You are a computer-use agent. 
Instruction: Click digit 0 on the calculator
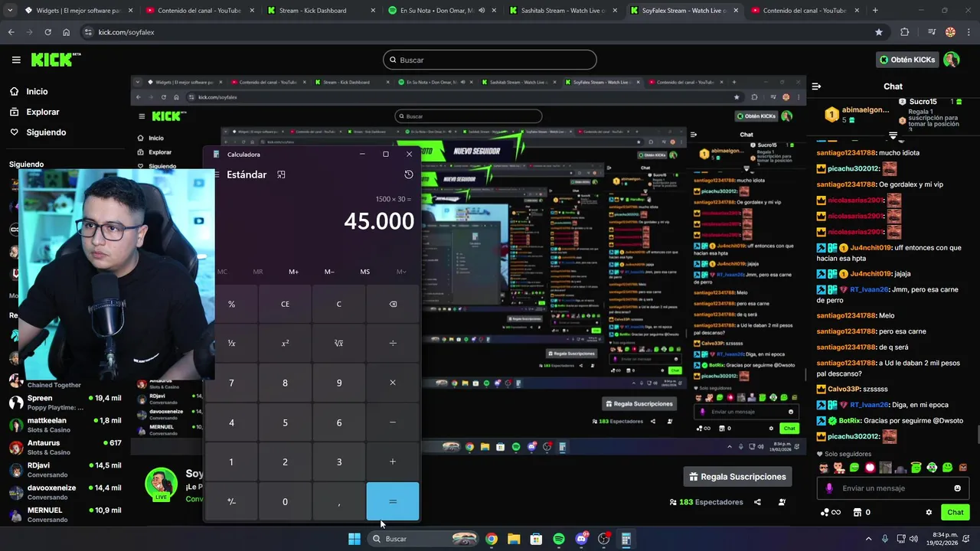(285, 501)
